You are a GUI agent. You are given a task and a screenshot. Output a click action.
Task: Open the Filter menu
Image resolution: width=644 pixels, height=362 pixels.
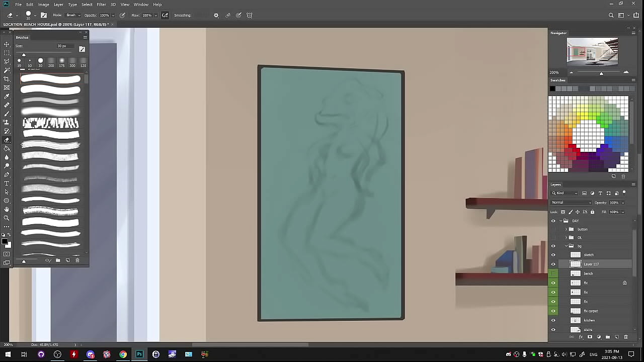click(x=101, y=5)
